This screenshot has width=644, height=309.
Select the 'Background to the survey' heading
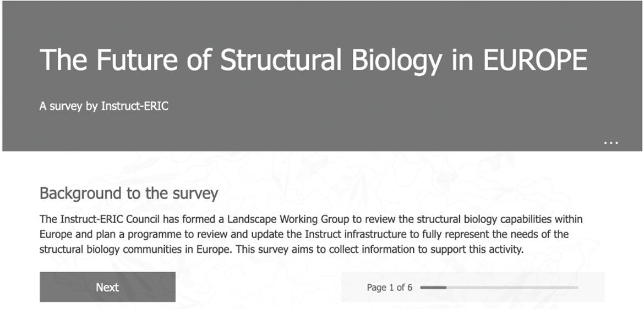coord(129,194)
